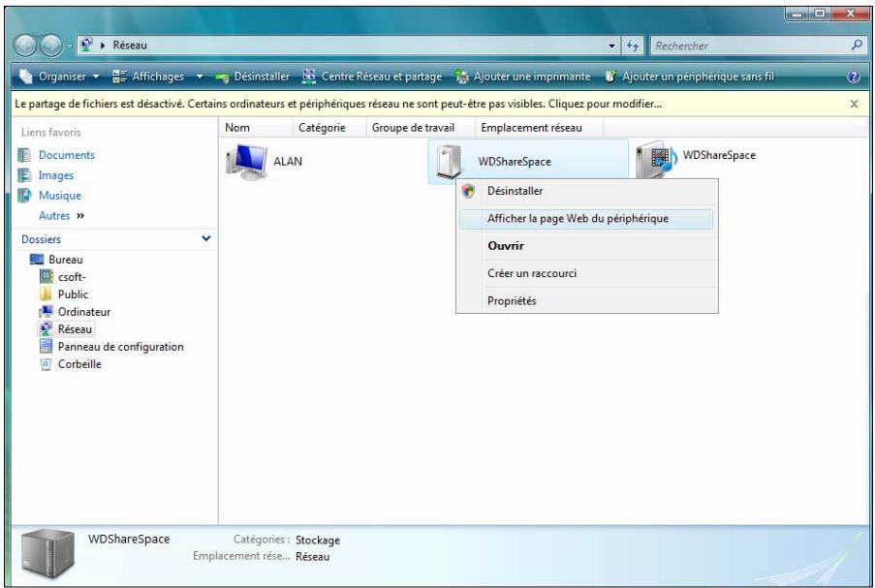Click the csoft- user folder icon
The width and height of the screenshot is (875, 588).
point(47,276)
